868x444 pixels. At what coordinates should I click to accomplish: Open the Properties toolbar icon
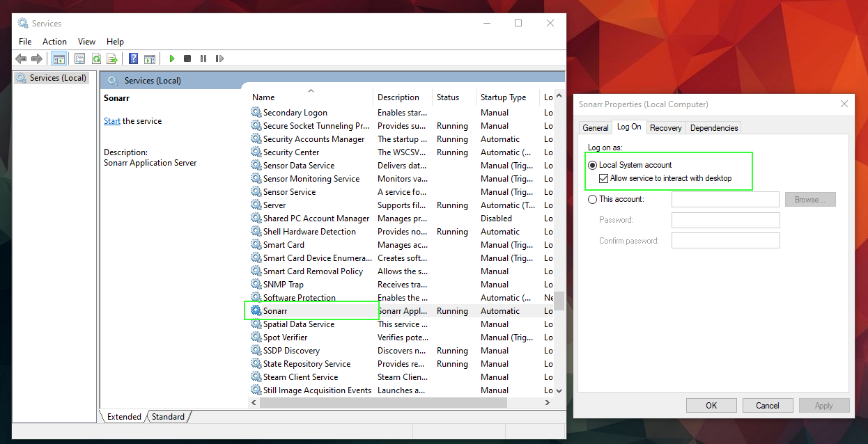80,59
